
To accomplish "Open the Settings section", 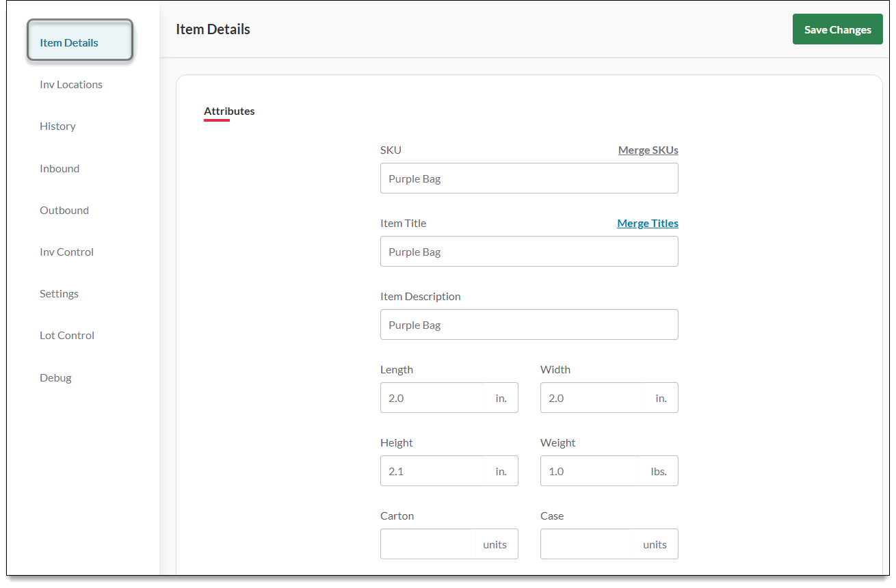I will (x=59, y=293).
